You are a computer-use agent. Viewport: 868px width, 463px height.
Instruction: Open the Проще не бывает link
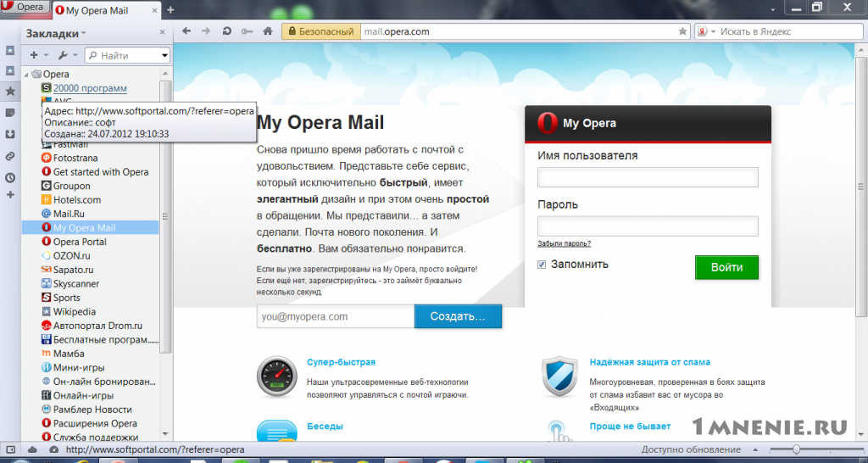(630, 427)
